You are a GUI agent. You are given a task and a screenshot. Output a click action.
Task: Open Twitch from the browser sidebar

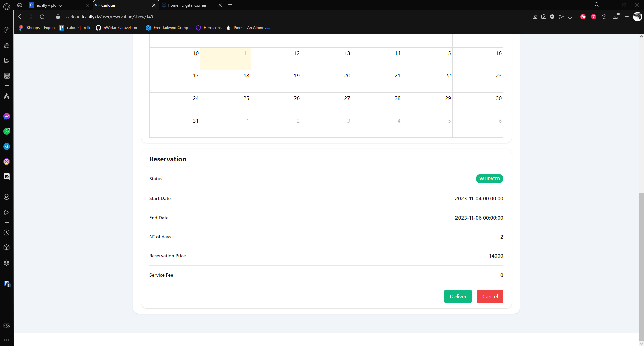[x=7, y=60]
